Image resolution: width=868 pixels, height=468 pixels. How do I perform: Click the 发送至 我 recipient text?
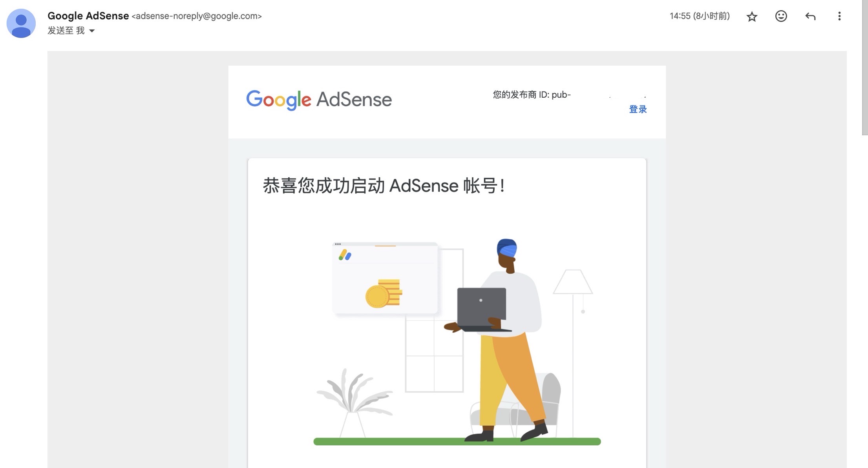point(66,30)
